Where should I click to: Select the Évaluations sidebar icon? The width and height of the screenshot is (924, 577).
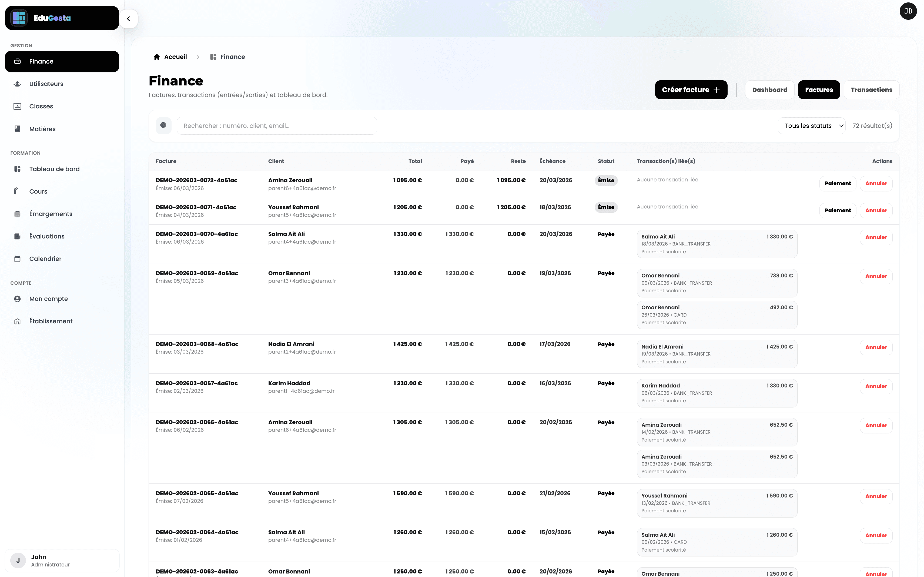point(18,236)
